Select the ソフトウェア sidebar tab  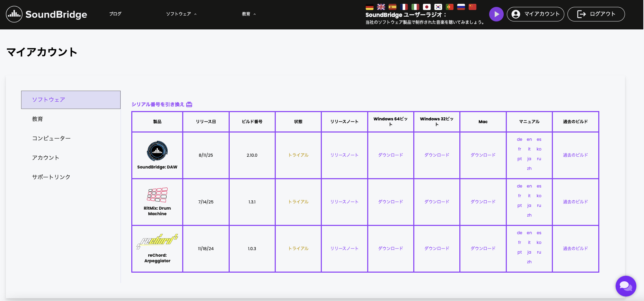(71, 100)
